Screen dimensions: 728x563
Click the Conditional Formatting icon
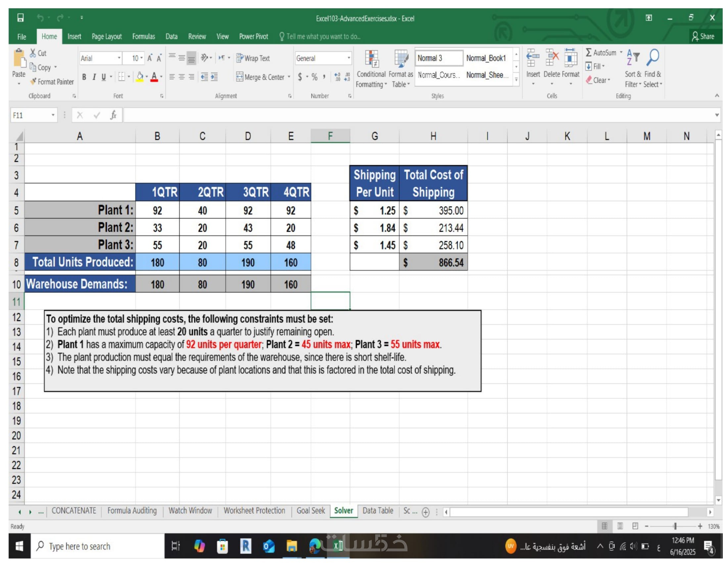(371, 59)
